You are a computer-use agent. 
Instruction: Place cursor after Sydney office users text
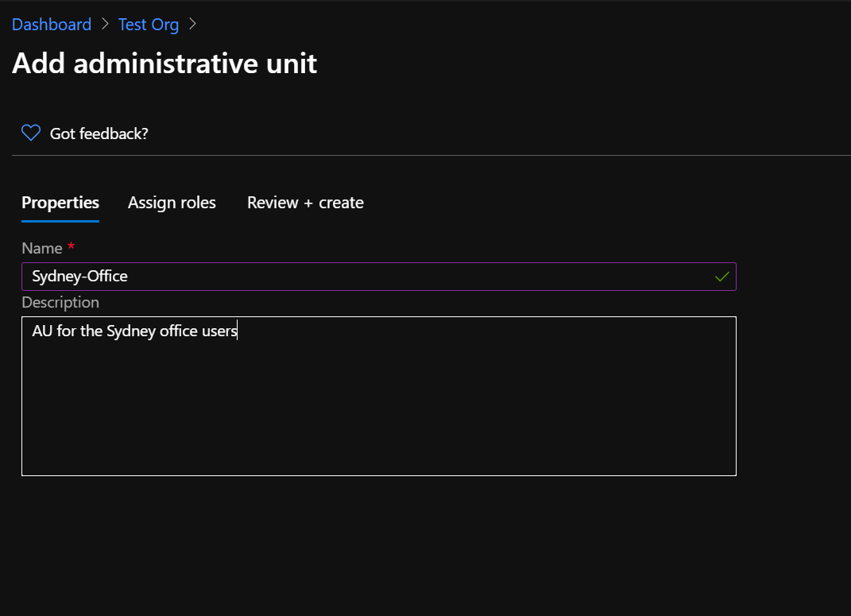(236, 331)
